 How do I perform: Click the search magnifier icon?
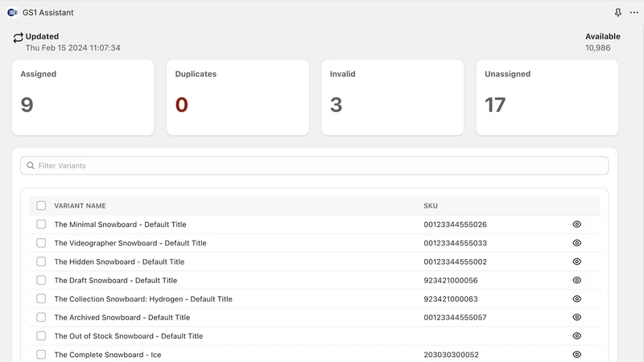pos(31,166)
